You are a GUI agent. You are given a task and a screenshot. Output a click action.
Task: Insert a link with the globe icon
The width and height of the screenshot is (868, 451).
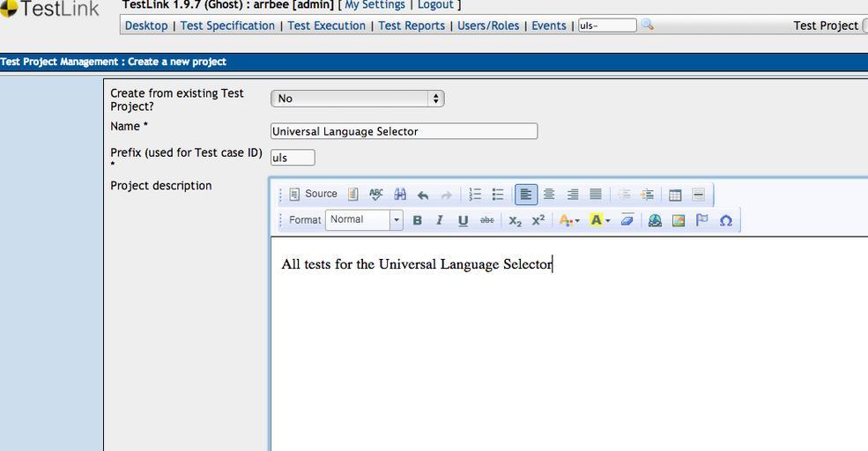click(655, 220)
